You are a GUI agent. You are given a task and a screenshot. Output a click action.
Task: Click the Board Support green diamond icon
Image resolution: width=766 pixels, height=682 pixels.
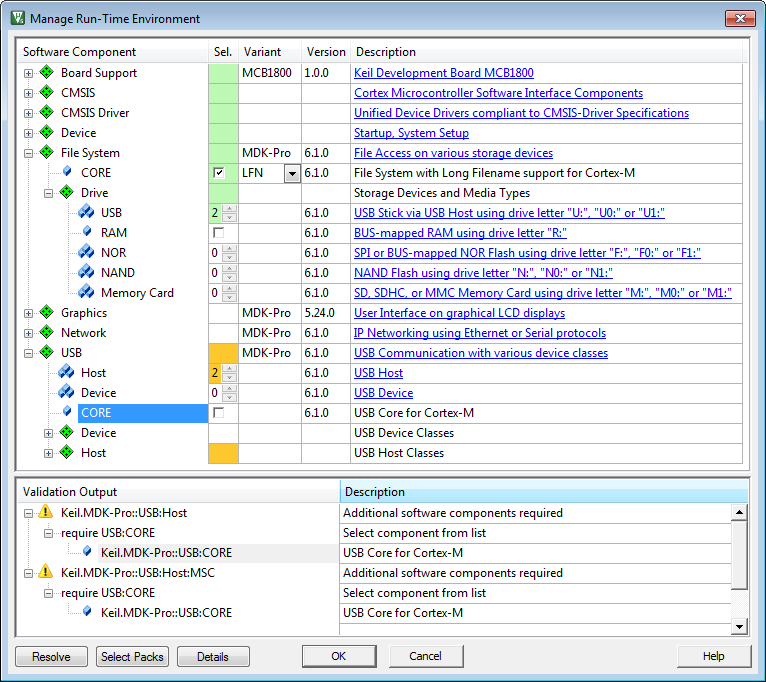46,73
